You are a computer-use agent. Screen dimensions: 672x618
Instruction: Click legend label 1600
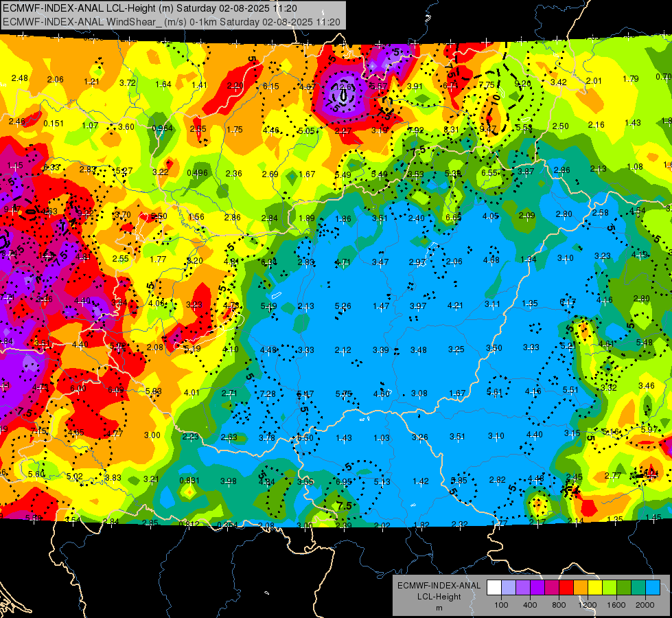pyautogui.click(x=616, y=605)
